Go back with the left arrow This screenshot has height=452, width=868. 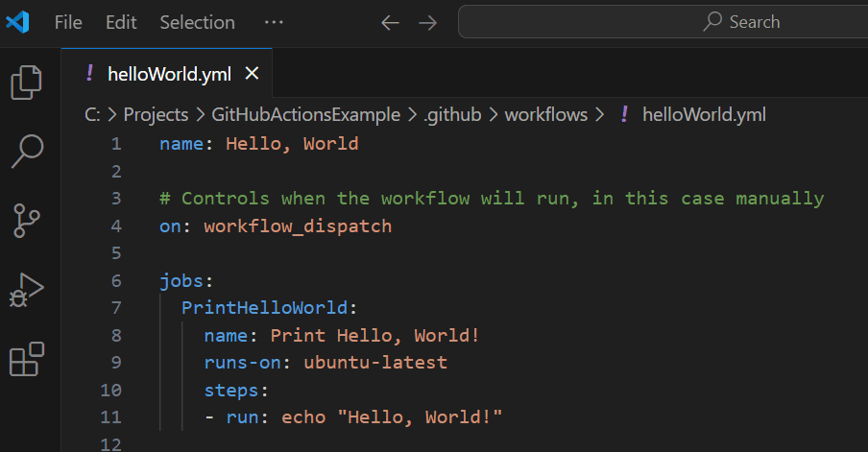390,23
